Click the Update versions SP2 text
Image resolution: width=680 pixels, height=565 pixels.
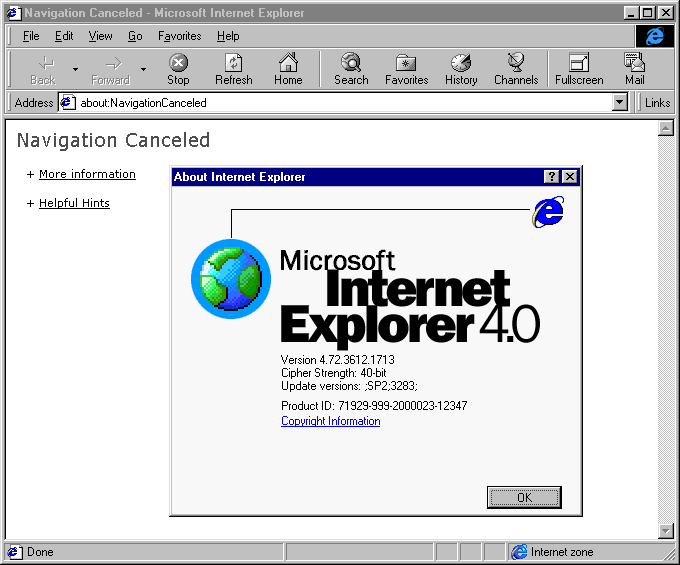[349, 386]
